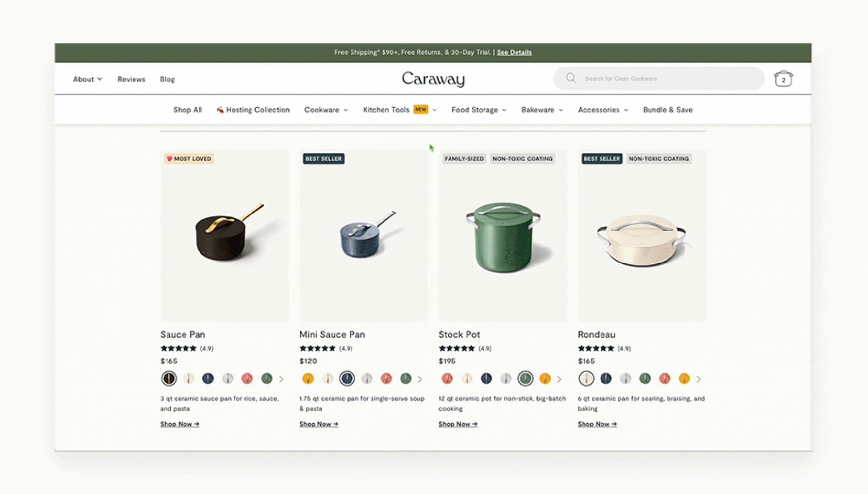
Task: Select green swatch for Rondeau
Action: point(645,378)
